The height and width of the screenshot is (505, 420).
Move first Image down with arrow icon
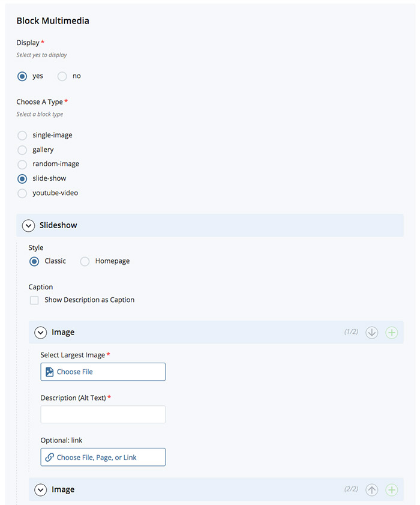[372, 333]
